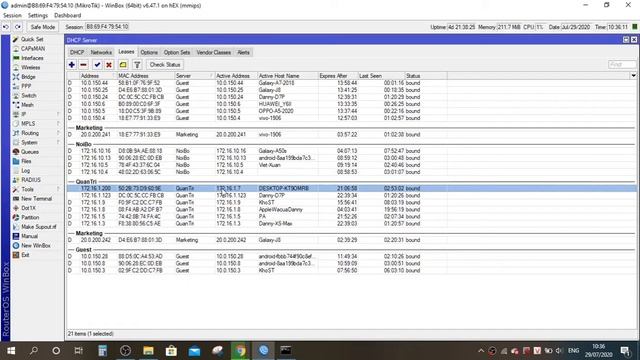Expand the Tools submenu
The width and height of the screenshot is (640, 360).
pos(37,189)
